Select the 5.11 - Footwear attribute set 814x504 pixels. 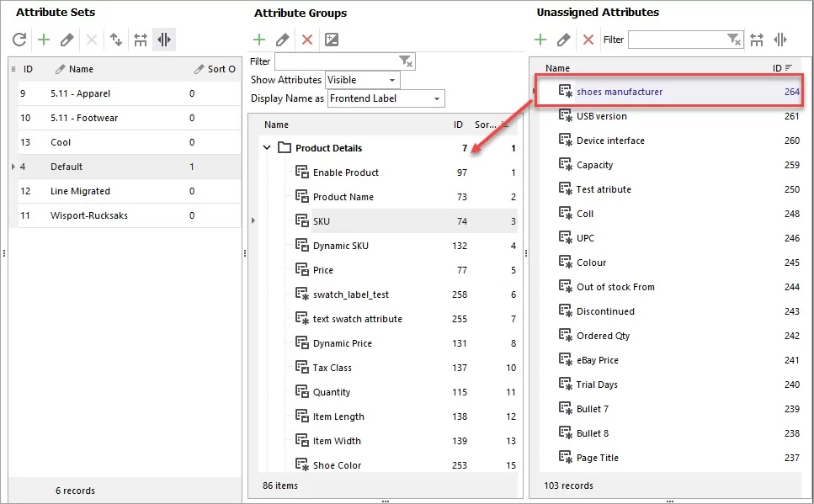tap(130, 118)
